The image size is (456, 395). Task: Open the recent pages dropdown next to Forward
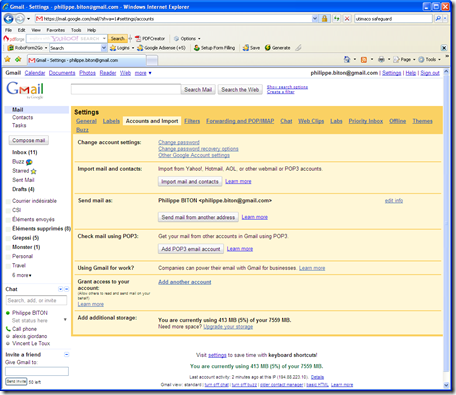pyautogui.click(x=28, y=19)
